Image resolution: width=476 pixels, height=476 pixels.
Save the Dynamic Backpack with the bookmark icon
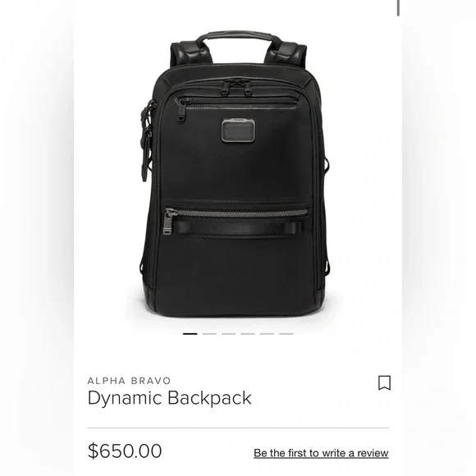384,382
